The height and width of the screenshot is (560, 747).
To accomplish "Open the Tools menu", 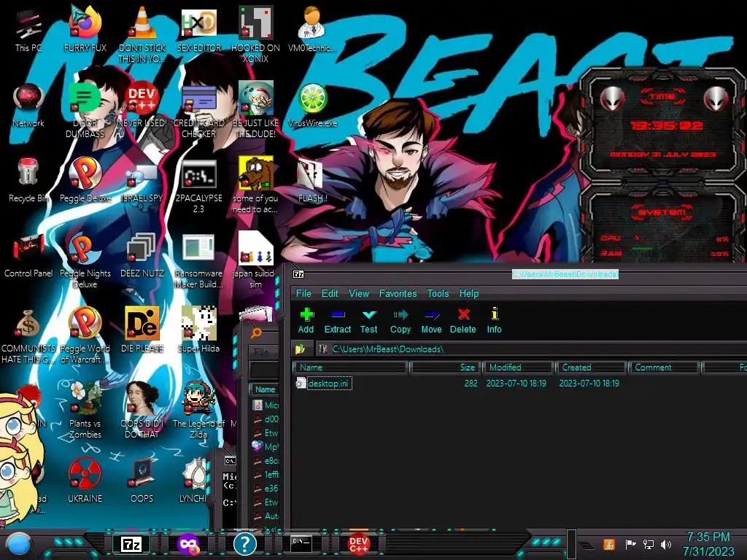I will pyautogui.click(x=438, y=293).
